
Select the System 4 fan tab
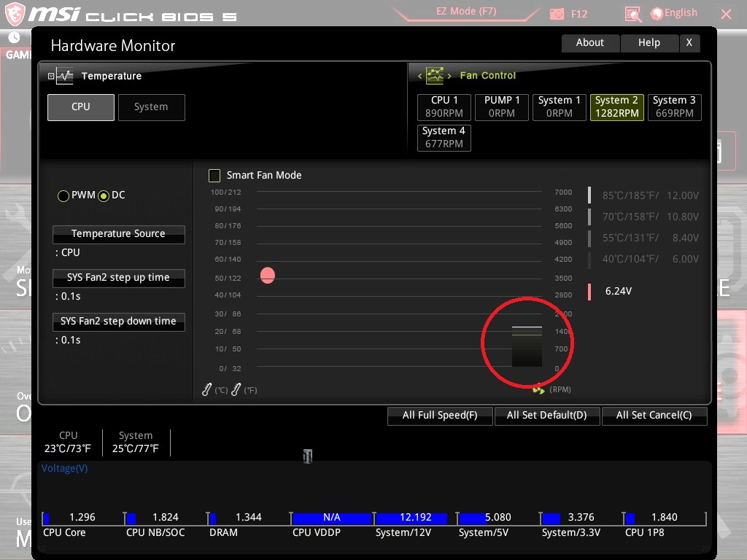pos(444,138)
